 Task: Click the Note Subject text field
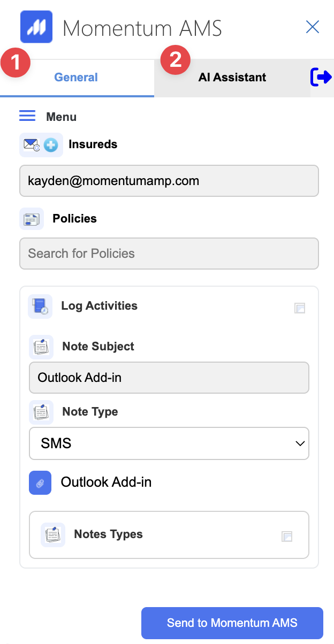click(169, 378)
